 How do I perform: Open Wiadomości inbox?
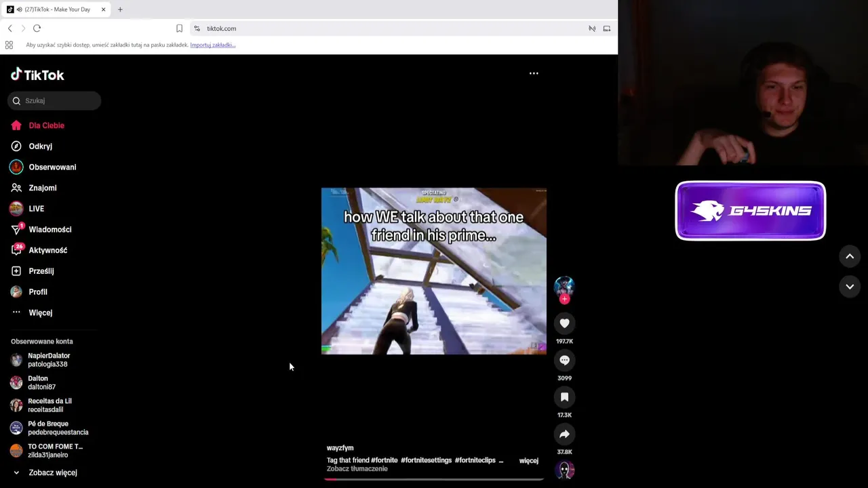click(x=41, y=229)
